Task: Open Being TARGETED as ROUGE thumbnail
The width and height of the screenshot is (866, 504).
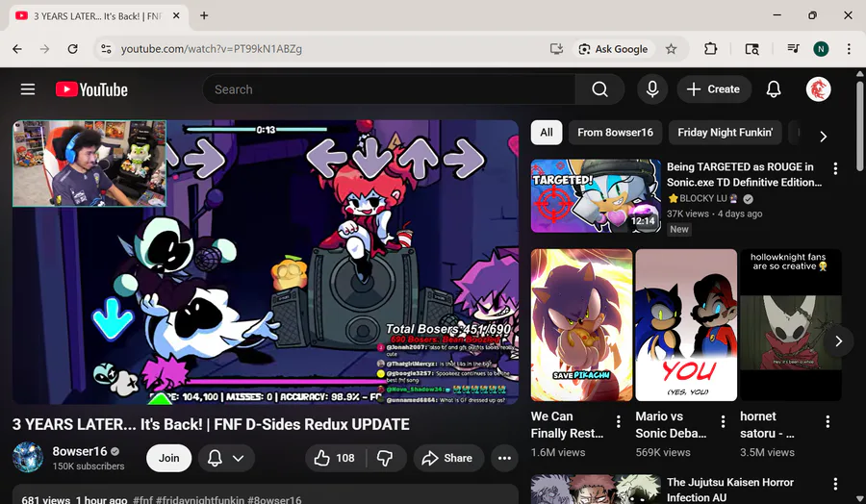Action: 596,196
